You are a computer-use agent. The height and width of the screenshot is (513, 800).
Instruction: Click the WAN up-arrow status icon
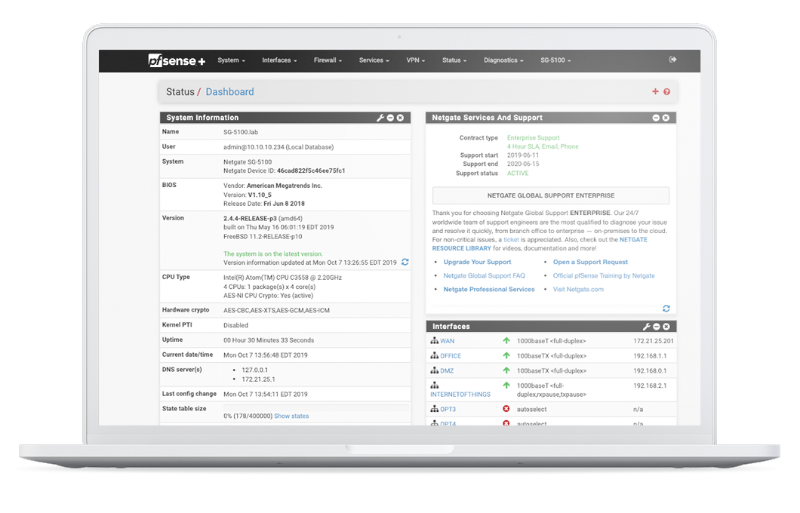click(x=506, y=340)
